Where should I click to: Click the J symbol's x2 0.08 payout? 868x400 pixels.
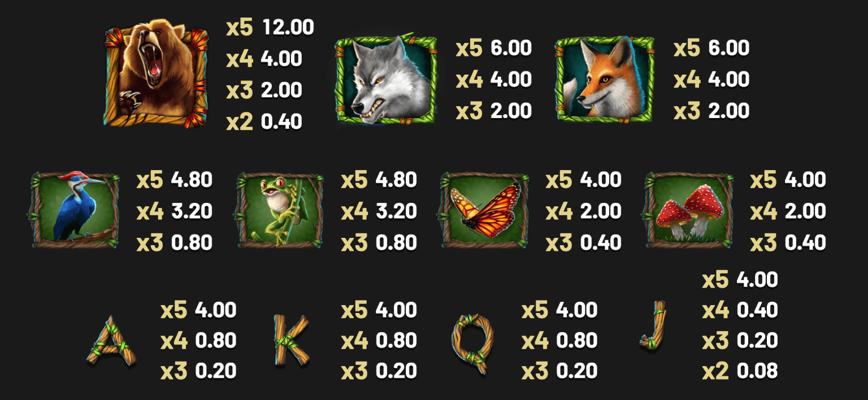740,371
